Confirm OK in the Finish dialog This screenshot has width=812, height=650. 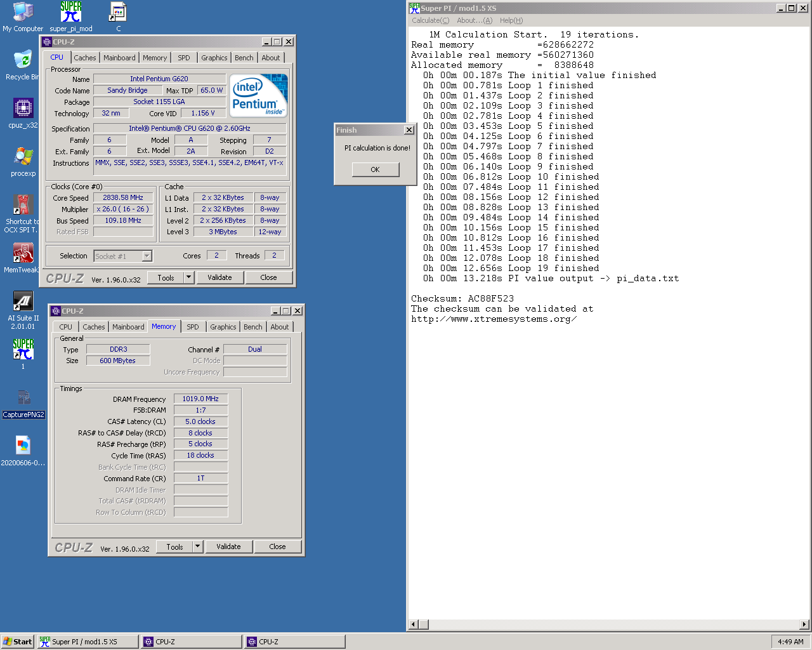(375, 169)
